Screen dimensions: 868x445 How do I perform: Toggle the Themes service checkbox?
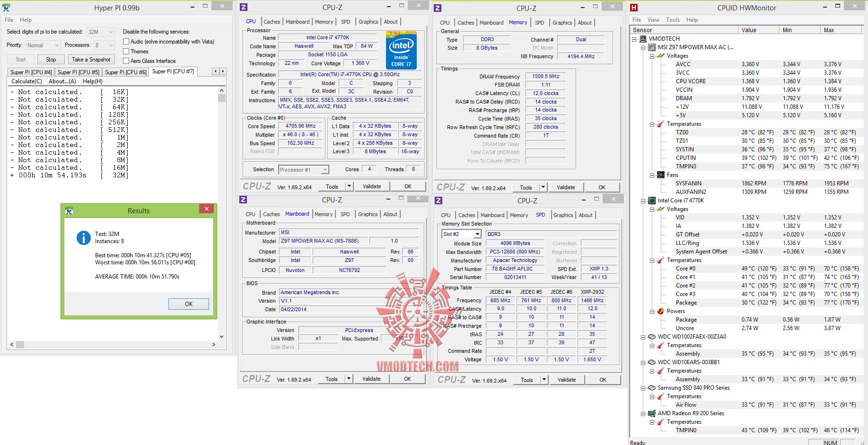point(126,52)
